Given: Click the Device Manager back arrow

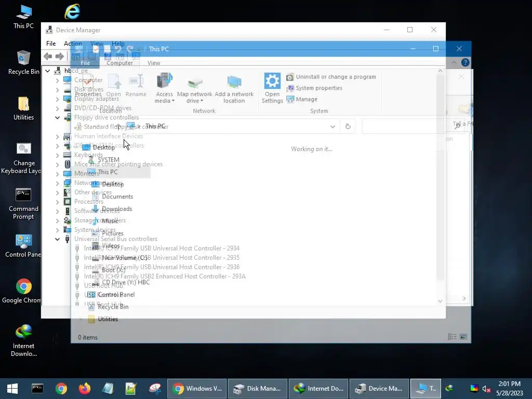Looking at the screenshot, I should click(x=48, y=56).
